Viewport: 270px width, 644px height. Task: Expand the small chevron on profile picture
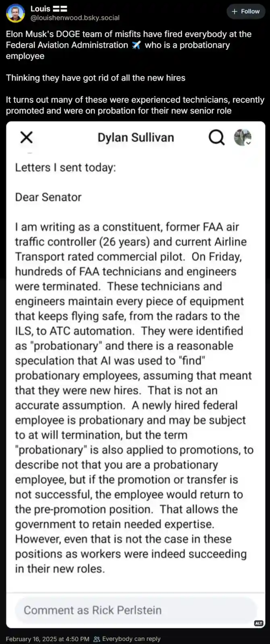coord(249,142)
